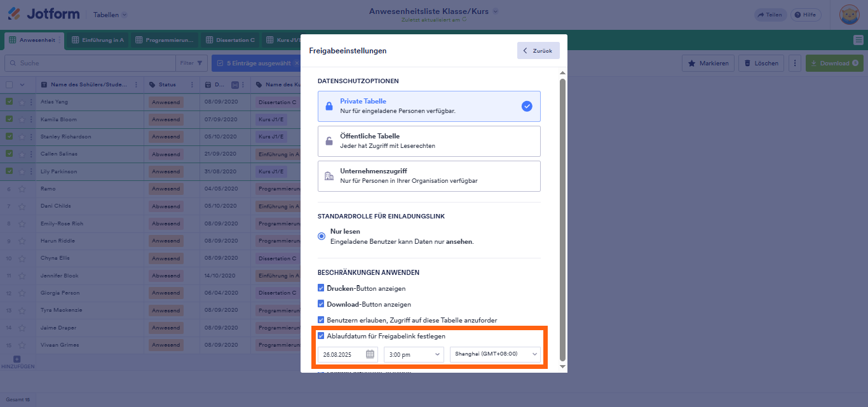Open the Filter button
868x407 pixels.
coord(191,63)
